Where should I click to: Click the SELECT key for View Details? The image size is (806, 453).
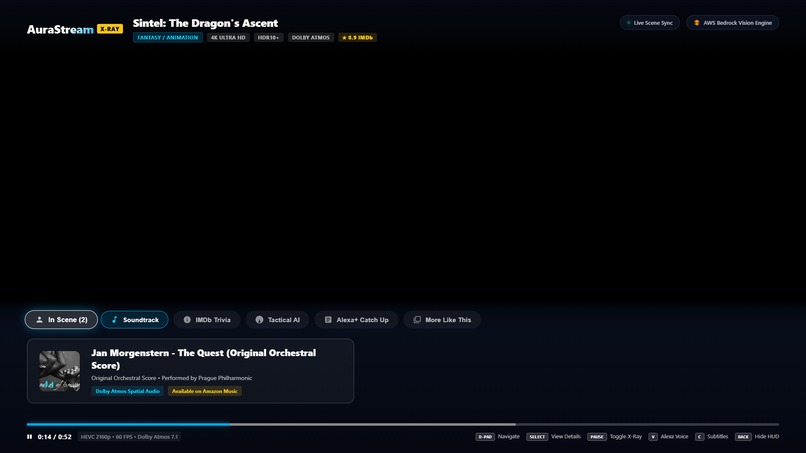click(x=537, y=437)
